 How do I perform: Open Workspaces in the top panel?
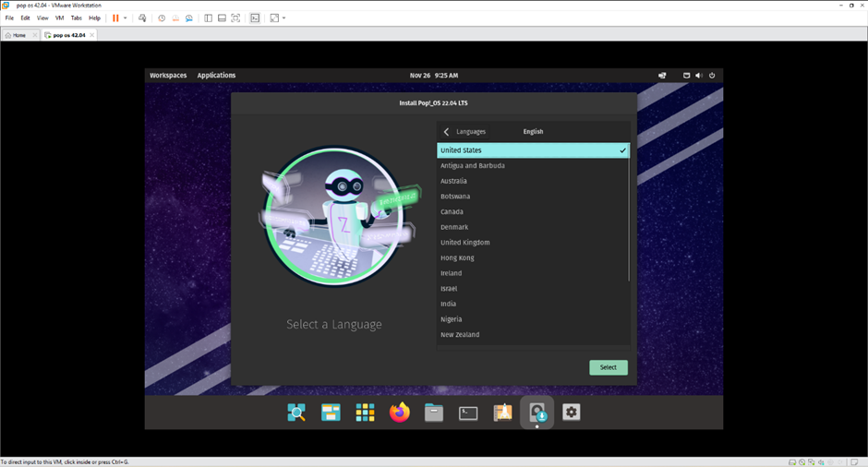168,76
